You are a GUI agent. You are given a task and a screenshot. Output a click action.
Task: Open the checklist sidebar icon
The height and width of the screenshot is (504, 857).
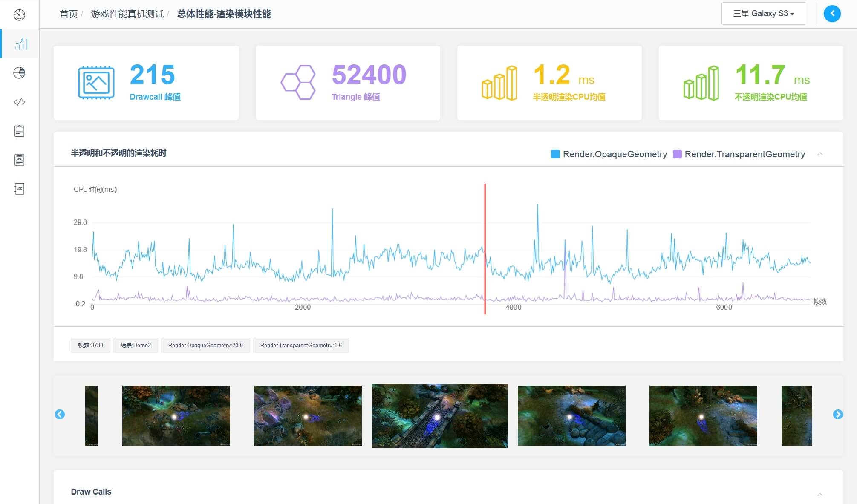pyautogui.click(x=19, y=160)
